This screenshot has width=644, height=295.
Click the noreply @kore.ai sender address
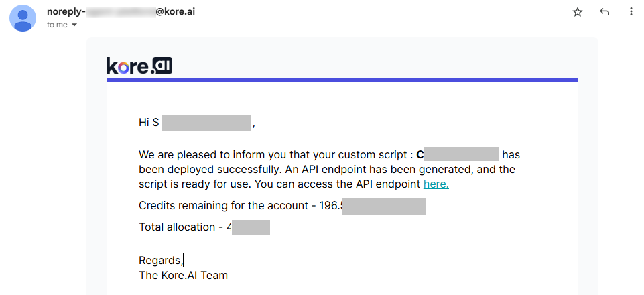pyautogui.click(x=121, y=11)
